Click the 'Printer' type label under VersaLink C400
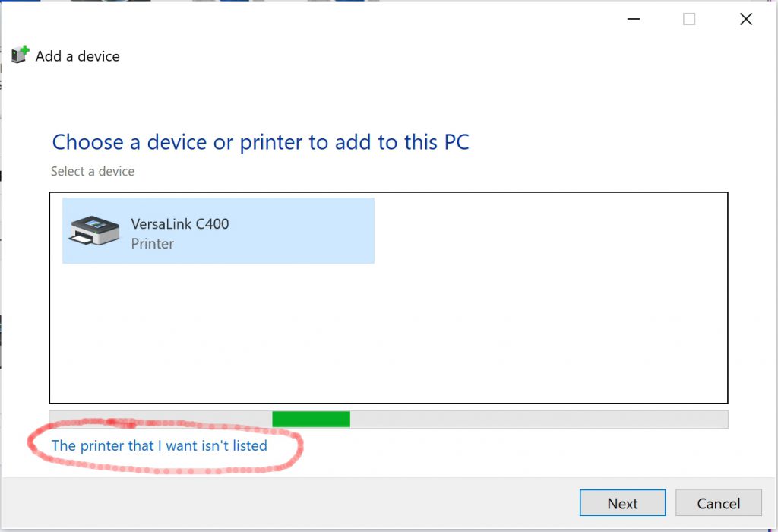 [152, 244]
